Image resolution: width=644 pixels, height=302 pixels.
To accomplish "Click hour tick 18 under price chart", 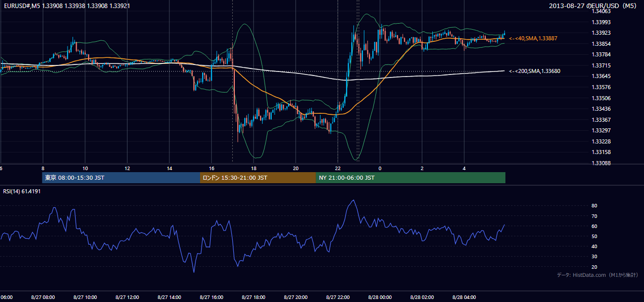I will coord(253,168).
